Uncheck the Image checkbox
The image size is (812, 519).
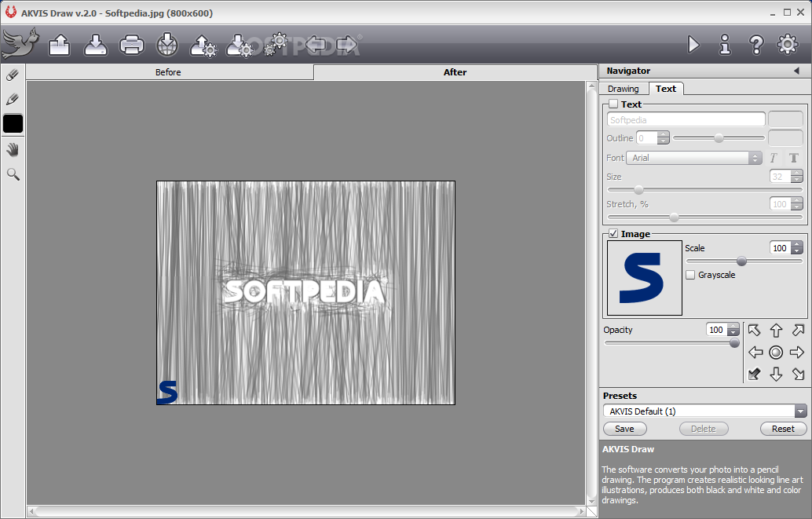pyautogui.click(x=613, y=234)
